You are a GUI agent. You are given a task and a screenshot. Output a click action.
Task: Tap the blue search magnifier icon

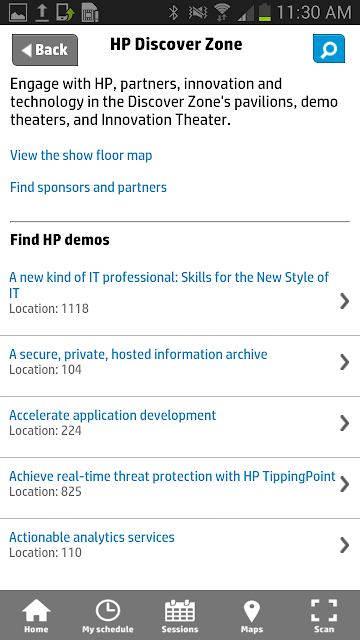click(329, 49)
